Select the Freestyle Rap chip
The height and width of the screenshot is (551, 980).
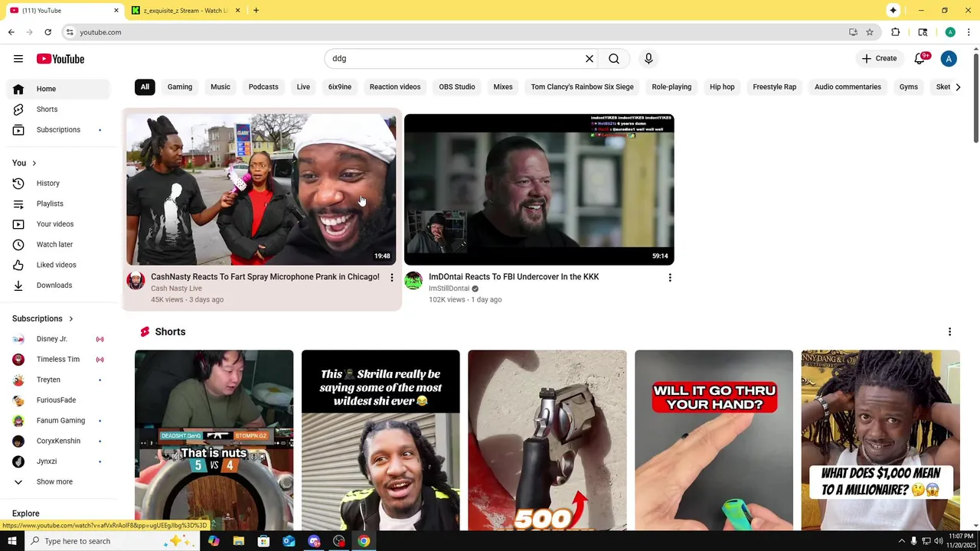coord(774,87)
